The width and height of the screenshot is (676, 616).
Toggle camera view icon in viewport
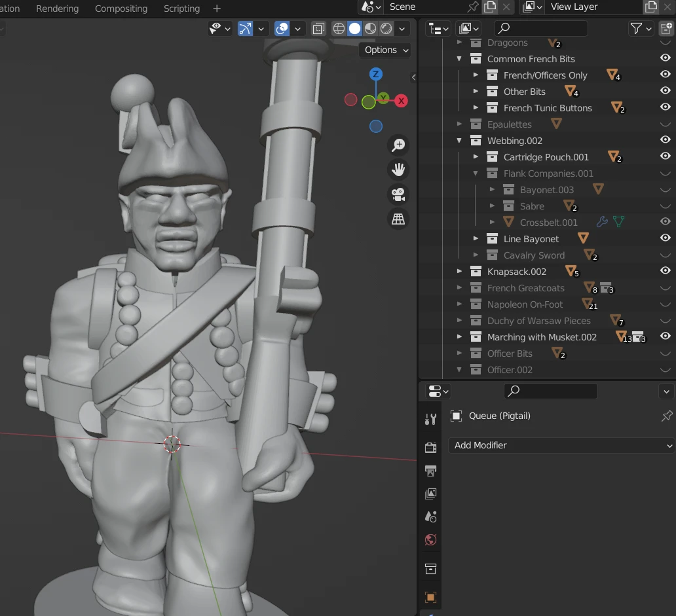tap(398, 194)
